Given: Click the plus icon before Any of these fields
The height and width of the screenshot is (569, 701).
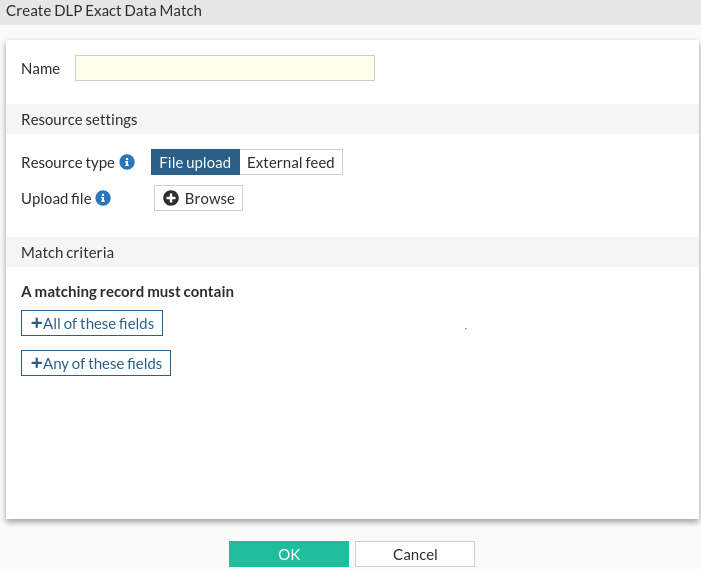Looking at the screenshot, I should [36, 363].
